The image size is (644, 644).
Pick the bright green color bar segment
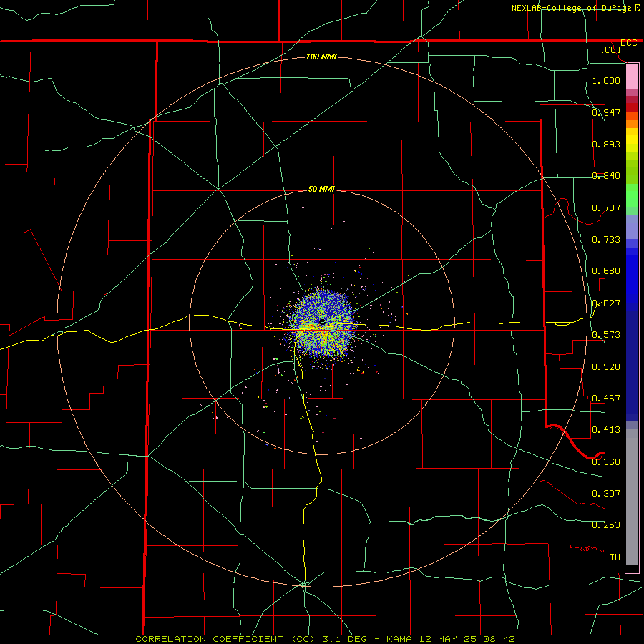[632, 195]
